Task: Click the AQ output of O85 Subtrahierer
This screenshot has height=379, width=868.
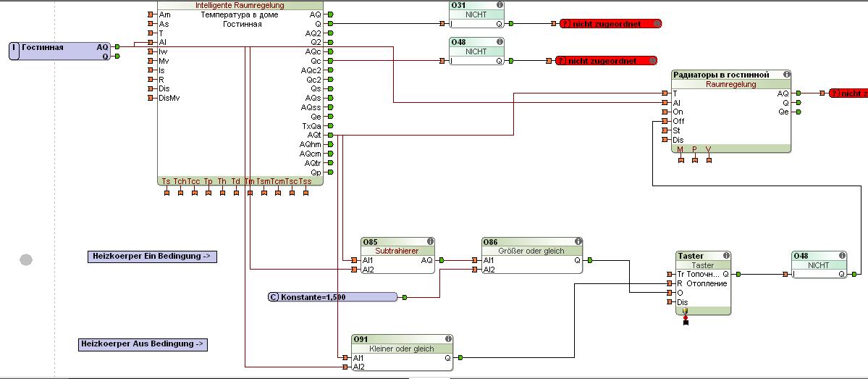Action: pyautogui.click(x=441, y=260)
